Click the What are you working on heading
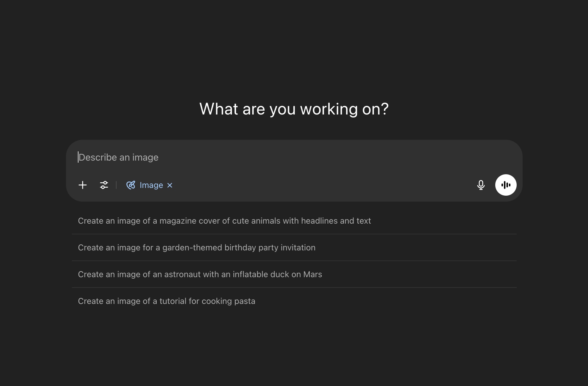Image resolution: width=588 pixels, height=386 pixels. 294,109
